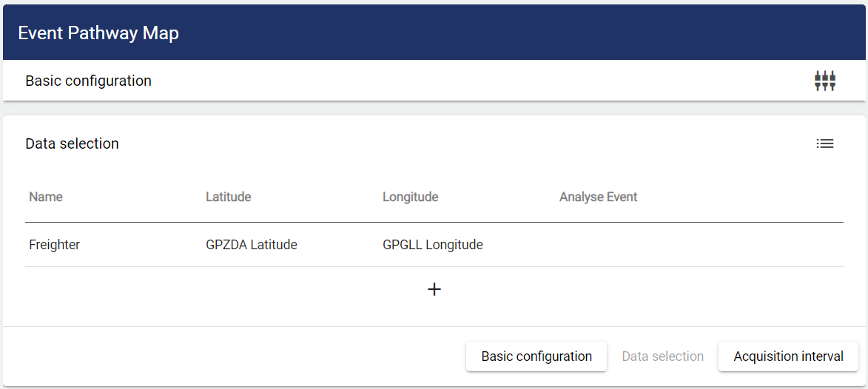The image size is (868, 389).
Task: Click blank space left of the plus icon
Action: (222, 289)
